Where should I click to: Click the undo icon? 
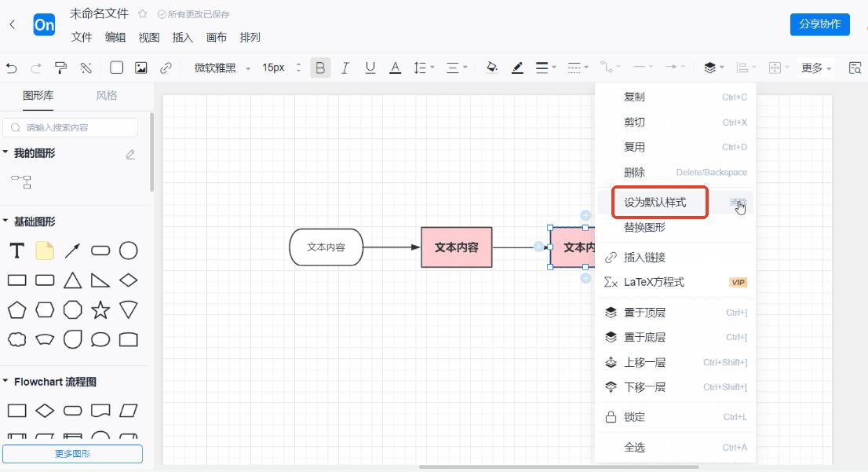[x=11, y=68]
